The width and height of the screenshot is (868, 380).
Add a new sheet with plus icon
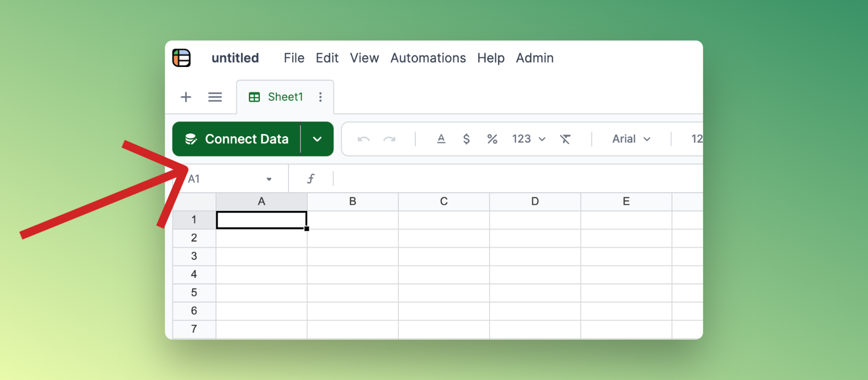click(x=186, y=97)
